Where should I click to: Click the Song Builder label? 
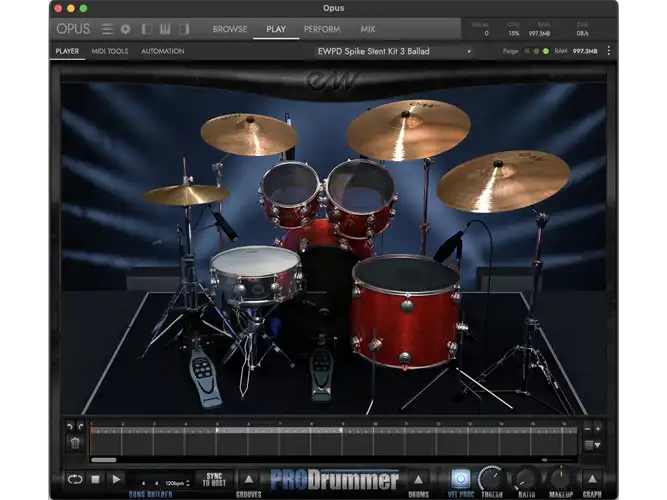(151, 494)
